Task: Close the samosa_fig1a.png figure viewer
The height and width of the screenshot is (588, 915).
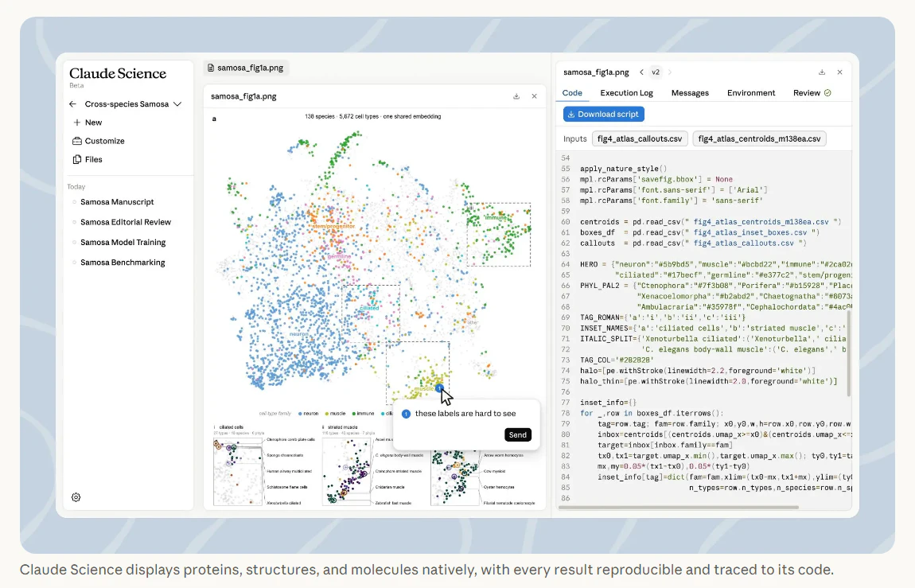Action: coord(534,96)
